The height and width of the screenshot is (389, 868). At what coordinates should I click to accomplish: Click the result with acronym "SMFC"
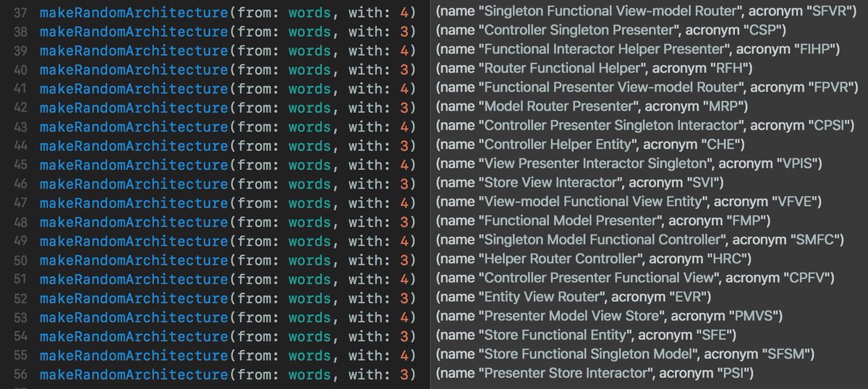[639, 241]
